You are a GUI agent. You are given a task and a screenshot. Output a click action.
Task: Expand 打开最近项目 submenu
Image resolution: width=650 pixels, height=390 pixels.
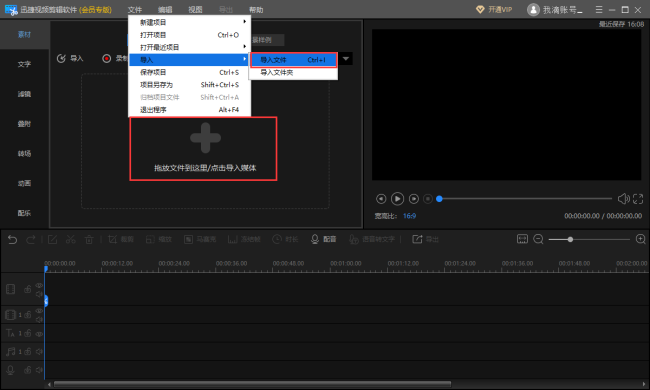pos(190,47)
